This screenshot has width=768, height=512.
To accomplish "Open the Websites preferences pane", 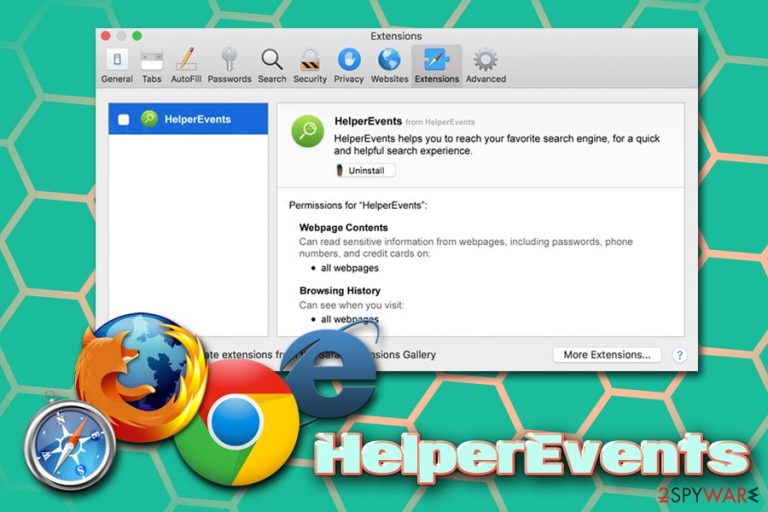I will pyautogui.click(x=389, y=66).
